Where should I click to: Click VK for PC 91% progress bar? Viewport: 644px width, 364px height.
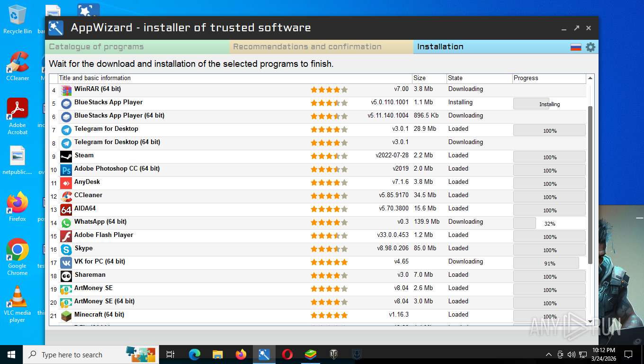pyautogui.click(x=549, y=263)
